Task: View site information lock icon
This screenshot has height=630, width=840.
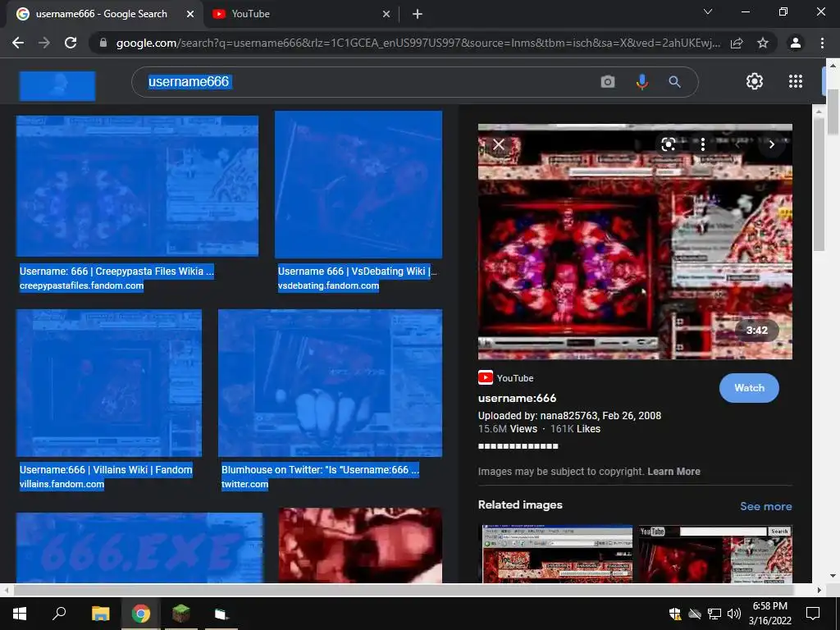Action: tap(103, 43)
